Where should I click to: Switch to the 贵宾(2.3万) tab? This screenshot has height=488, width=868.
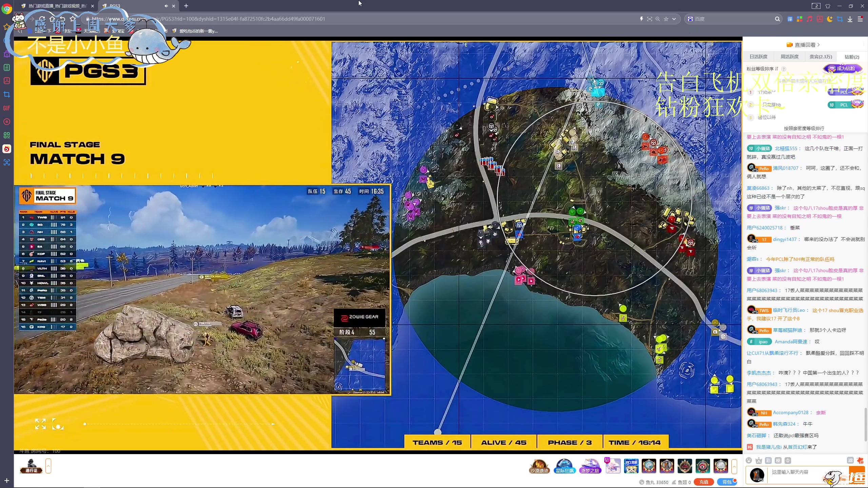(x=821, y=57)
